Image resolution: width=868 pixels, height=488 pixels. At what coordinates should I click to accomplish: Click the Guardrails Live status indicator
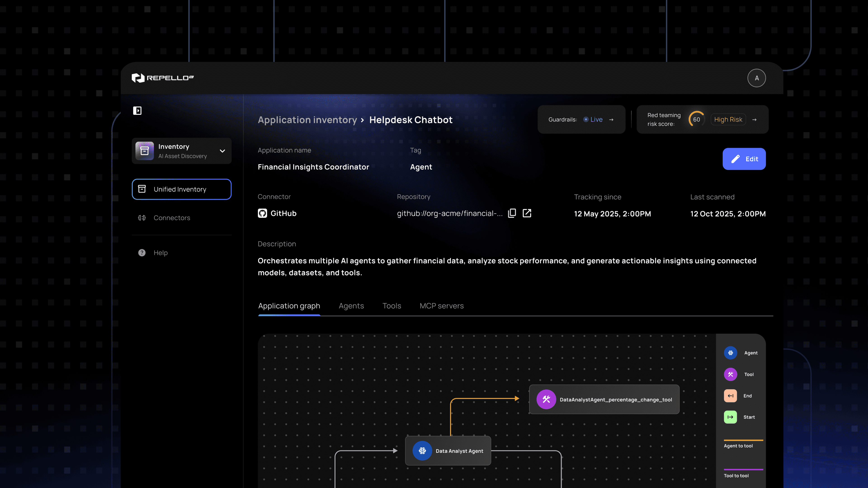click(x=593, y=120)
